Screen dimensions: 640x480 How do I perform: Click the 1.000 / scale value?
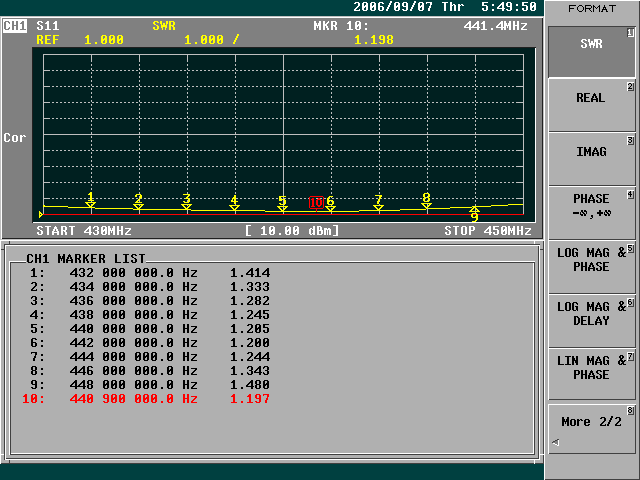(x=211, y=40)
